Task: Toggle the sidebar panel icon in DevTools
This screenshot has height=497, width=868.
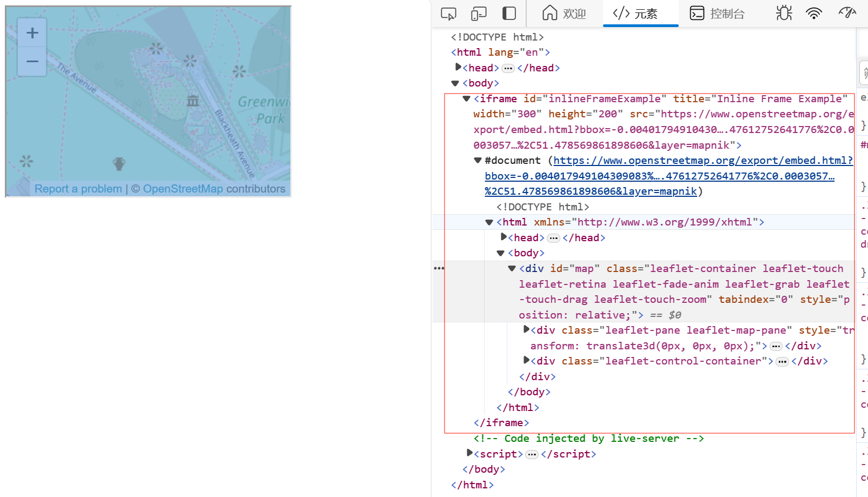Action: pos(509,14)
